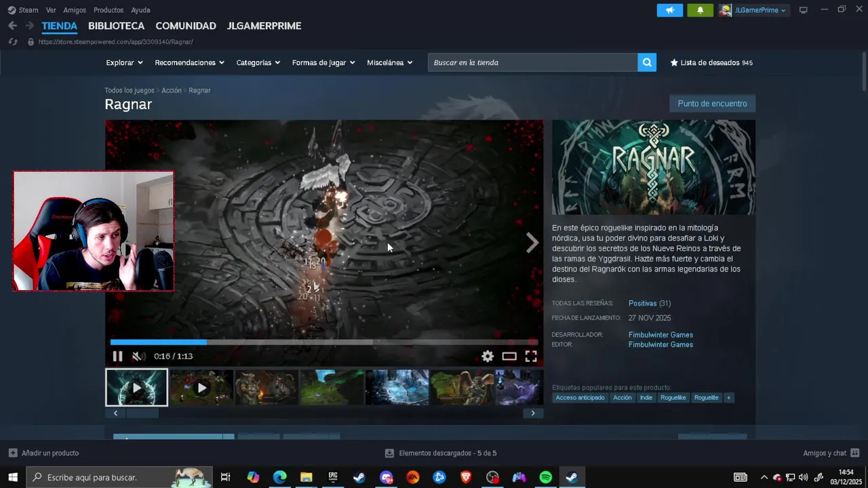Select Indie tag
This screenshot has height=488, width=868.
tap(646, 398)
